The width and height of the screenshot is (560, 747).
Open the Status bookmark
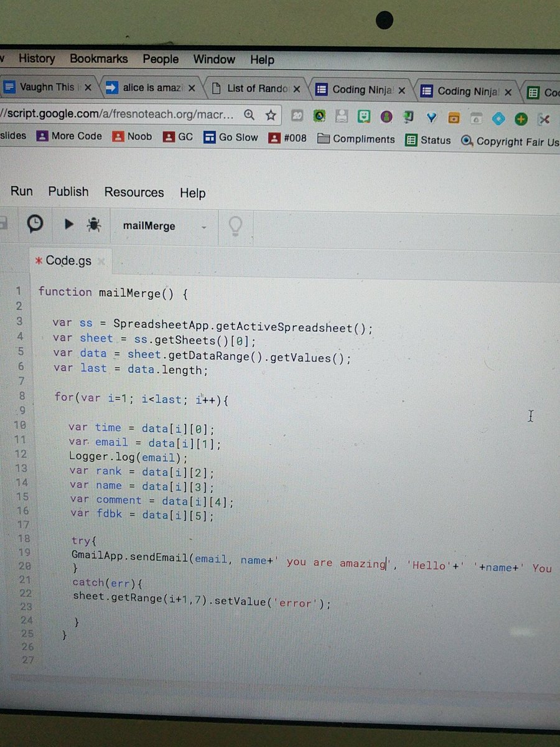coord(435,139)
